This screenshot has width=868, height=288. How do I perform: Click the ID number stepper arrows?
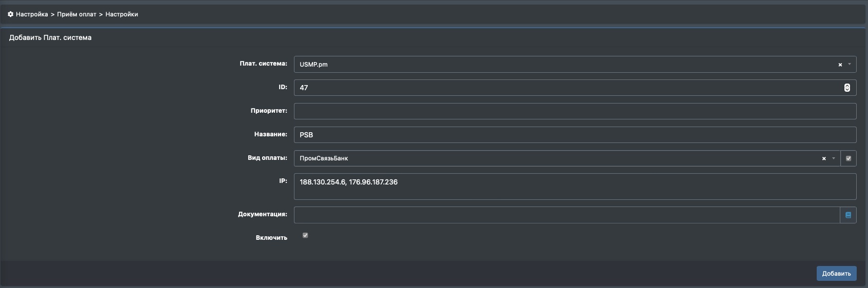click(x=847, y=88)
